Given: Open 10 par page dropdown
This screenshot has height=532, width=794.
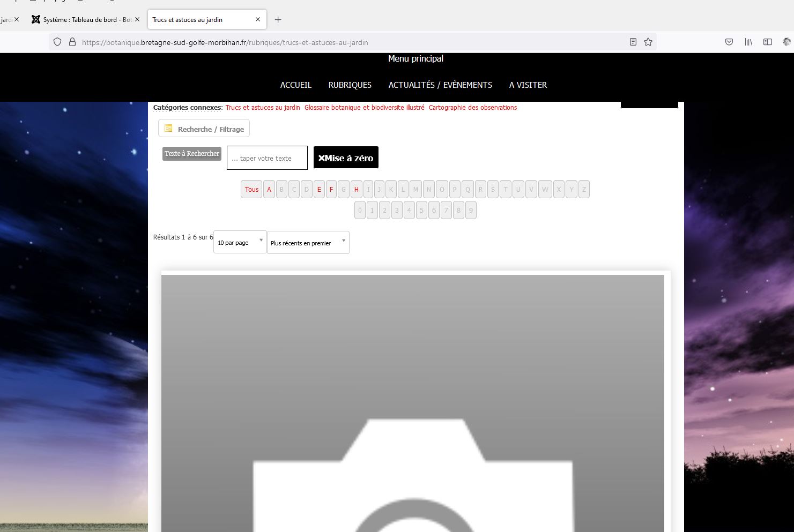Looking at the screenshot, I should tap(240, 242).
